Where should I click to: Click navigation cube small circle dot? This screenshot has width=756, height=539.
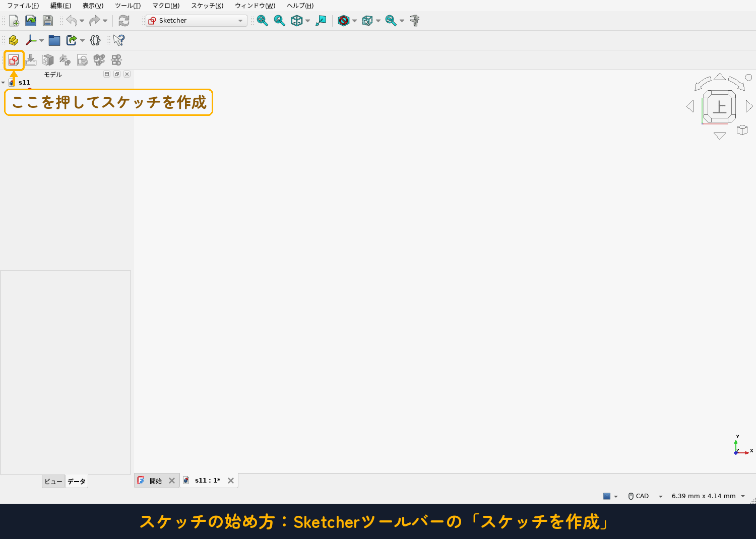tap(748, 78)
